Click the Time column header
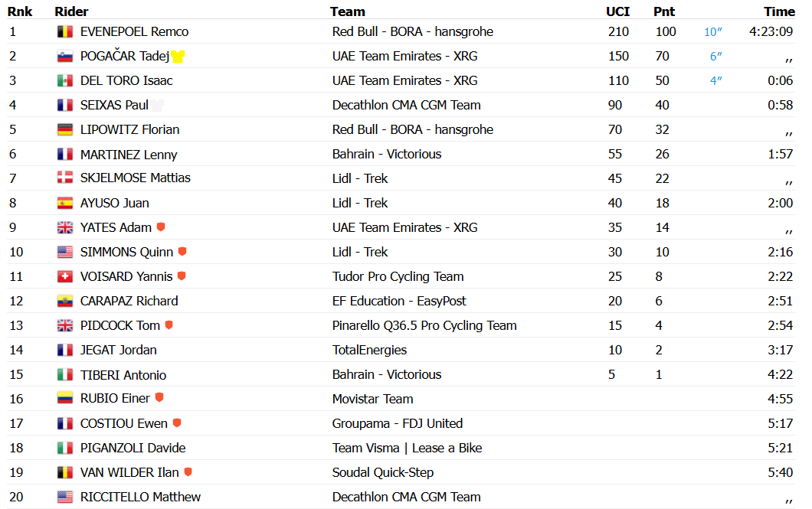Viewport: 812px width, 509px height. click(x=779, y=11)
